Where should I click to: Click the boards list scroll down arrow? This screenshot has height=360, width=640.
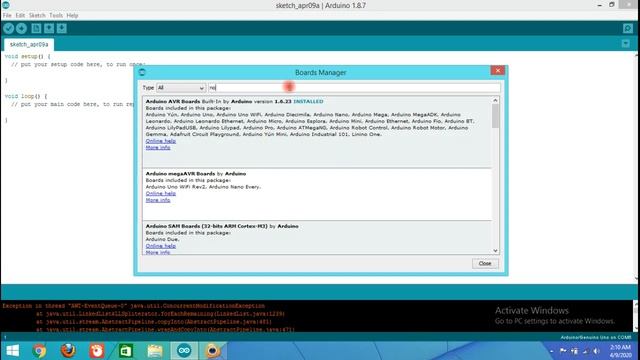pos(496,251)
